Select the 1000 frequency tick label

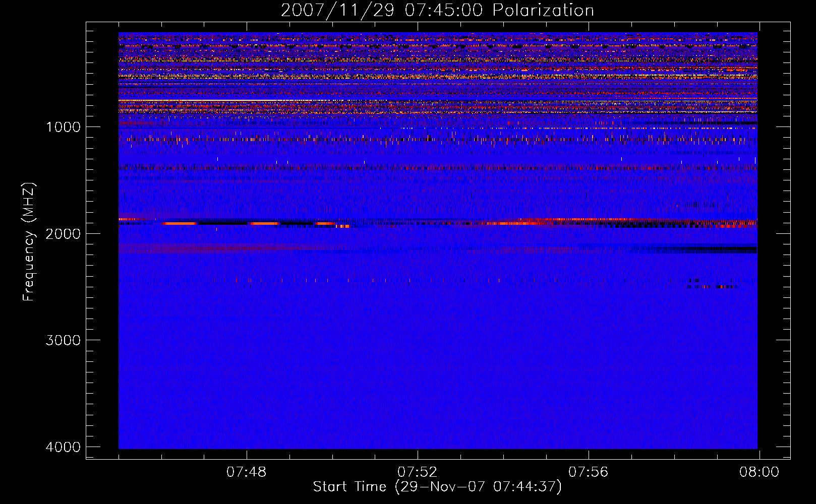coord(63,127)
